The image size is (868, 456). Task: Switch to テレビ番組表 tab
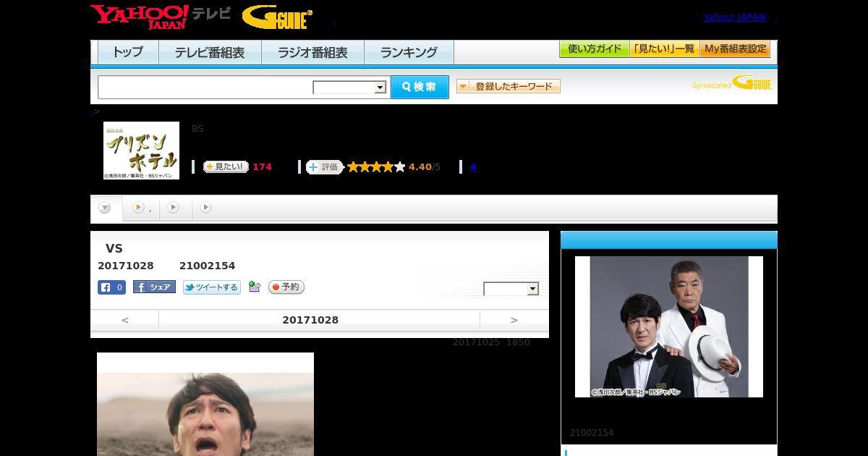[210, 53]
